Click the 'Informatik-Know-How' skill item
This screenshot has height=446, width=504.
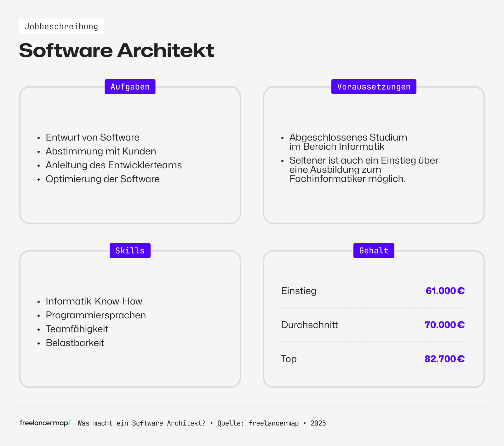pos(94,301)
